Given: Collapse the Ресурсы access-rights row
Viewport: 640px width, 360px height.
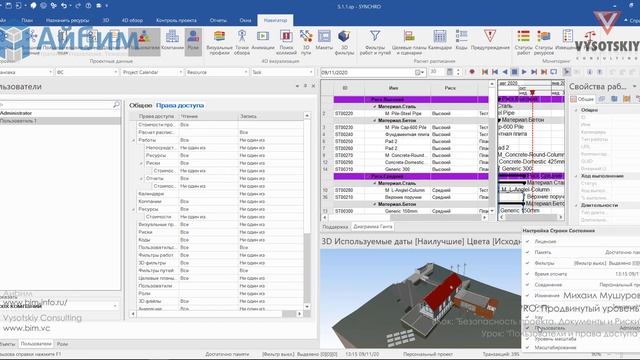Looking at the screenshot, I should [x=133, y=209].
